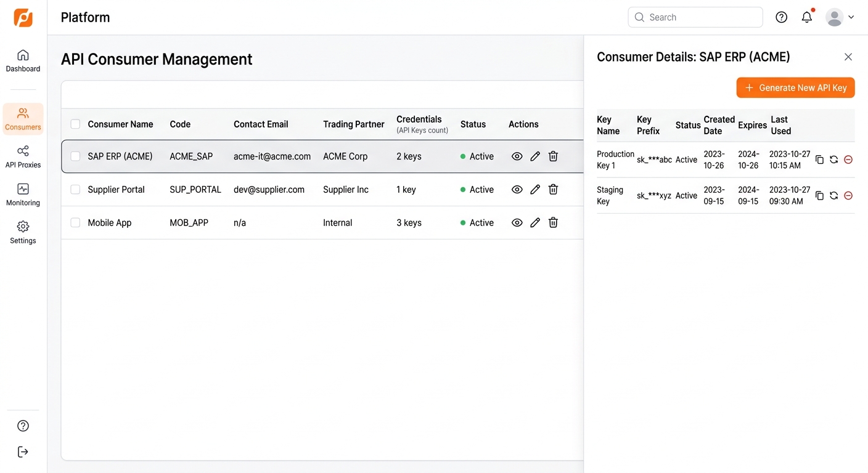View SAP ERP (ACME) details eye icon
Image resolution: width=868 pixels, height=473 pixels.
(x=517, y=156)
